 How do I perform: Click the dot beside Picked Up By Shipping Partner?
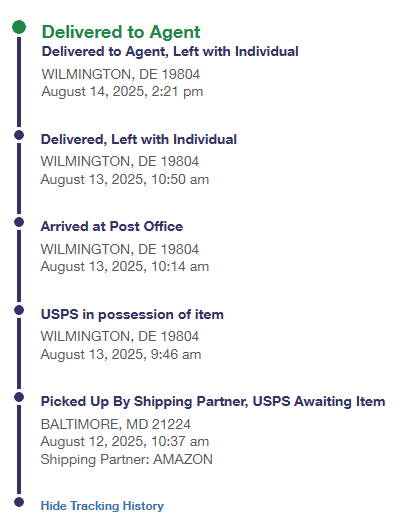click(19, 397)
